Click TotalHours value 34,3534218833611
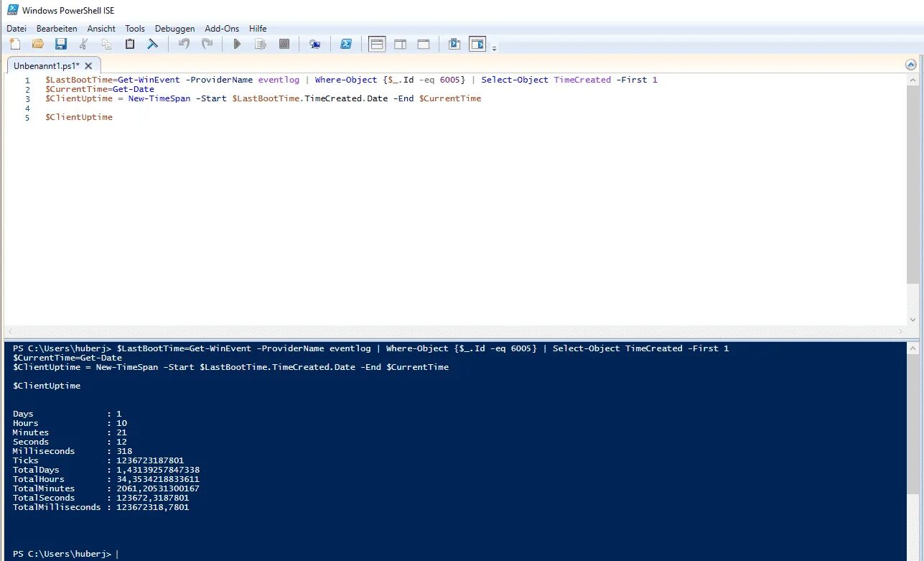924x561 pixels. click(x=158, y=479)
